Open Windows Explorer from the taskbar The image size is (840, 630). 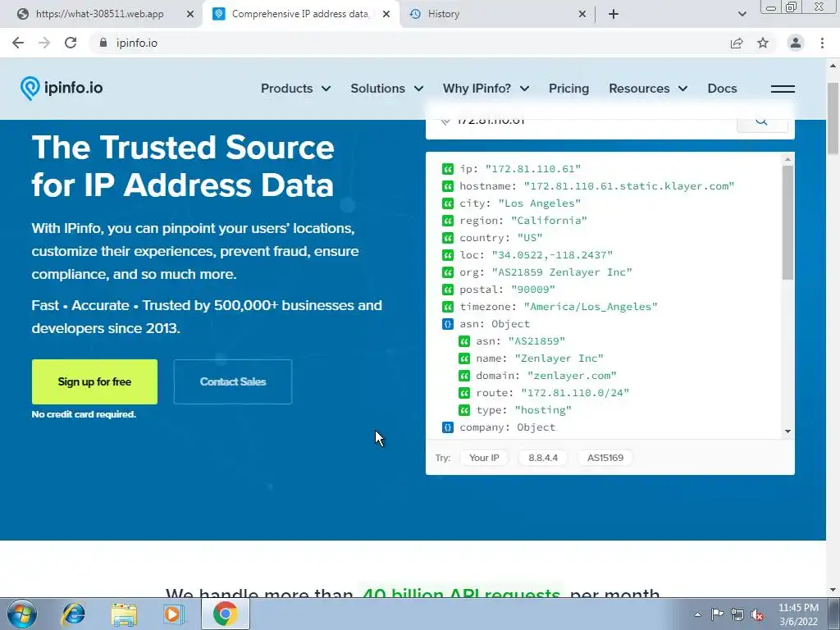pyautogui.click(x=124, y=614)
